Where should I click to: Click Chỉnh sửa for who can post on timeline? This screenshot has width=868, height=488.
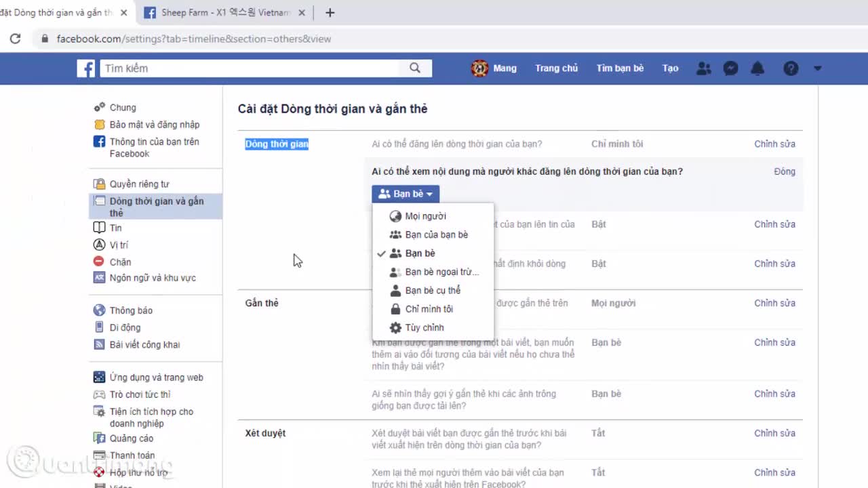(775, 144)
